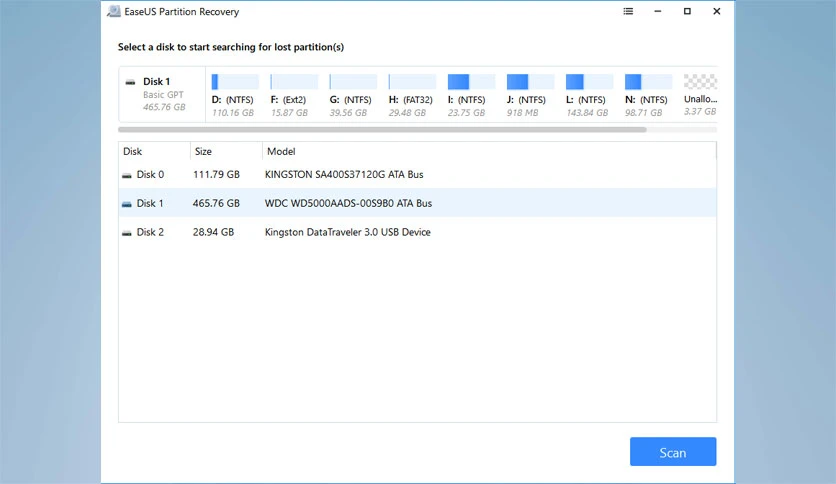This screenshot has height=484, width=836.
Task: Close the EaseUS Partition Recovery window
Action: [717, 11]
